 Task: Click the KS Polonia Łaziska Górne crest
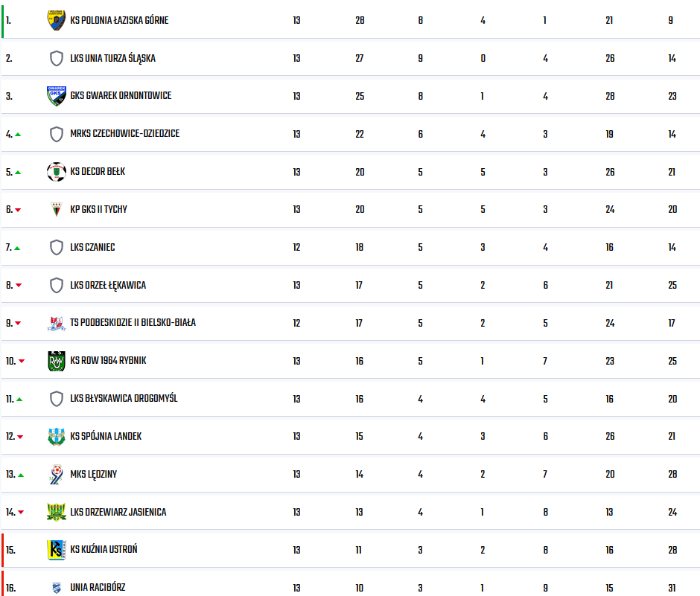pyautogui.click(x=57, y=21)
